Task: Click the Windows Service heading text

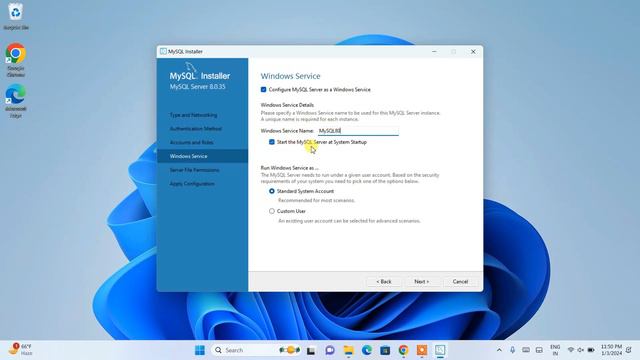Action: (x=291, y=76)
